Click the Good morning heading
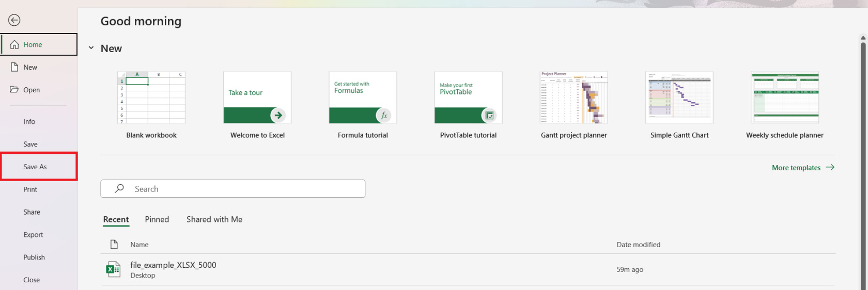The width and height of the screenshot is (868, 290). [x=141, y=21]
